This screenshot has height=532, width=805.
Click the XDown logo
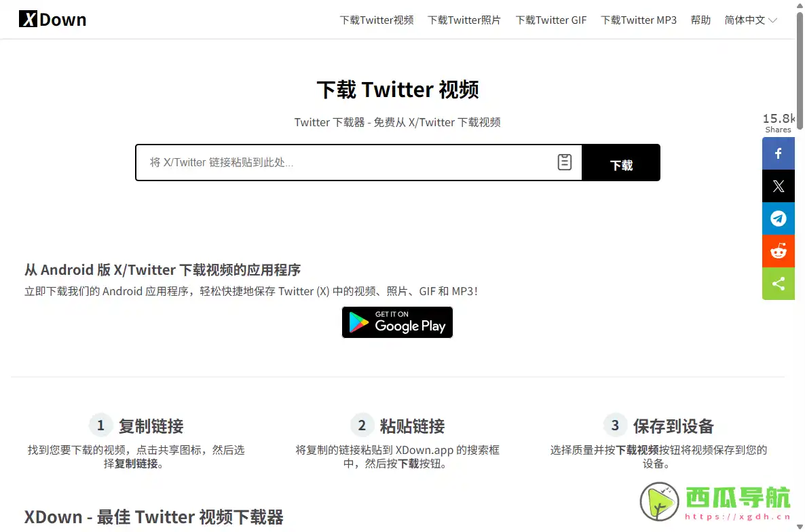click(52, 20)
